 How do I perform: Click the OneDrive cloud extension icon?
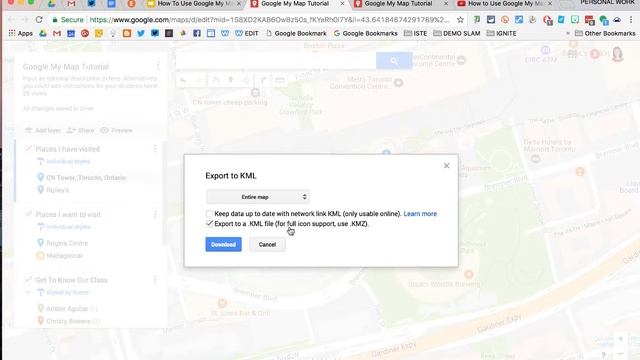click(x=617, y=20)
